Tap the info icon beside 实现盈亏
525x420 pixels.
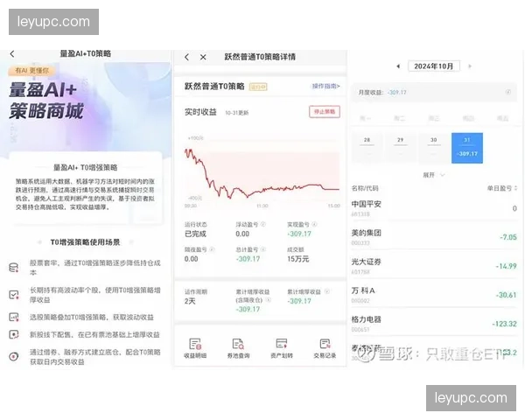[x=314, y=224]
